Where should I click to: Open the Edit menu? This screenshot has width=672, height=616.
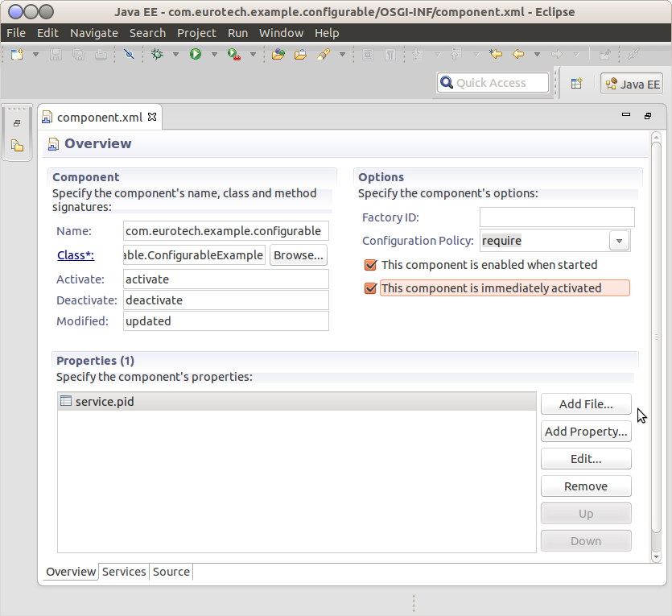47,33
